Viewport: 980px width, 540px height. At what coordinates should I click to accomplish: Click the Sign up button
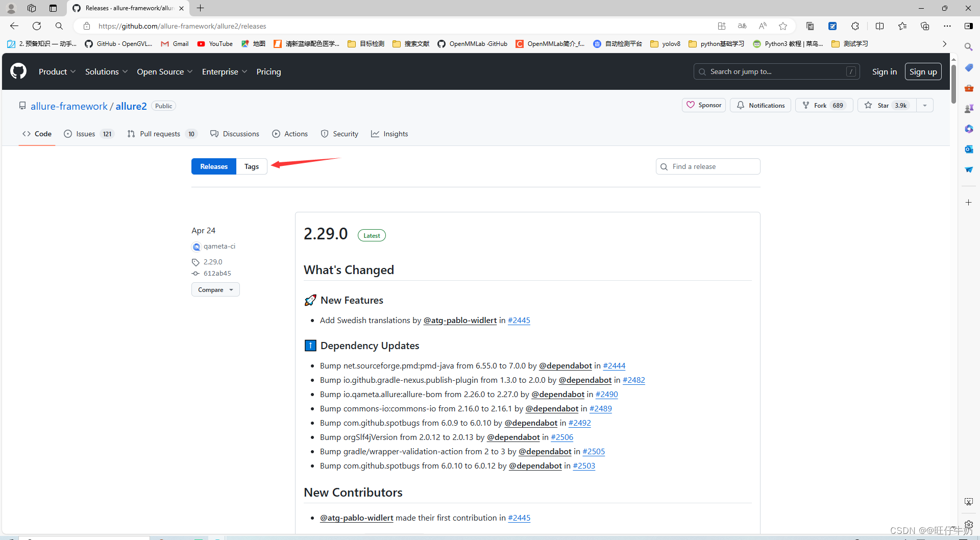923,71
